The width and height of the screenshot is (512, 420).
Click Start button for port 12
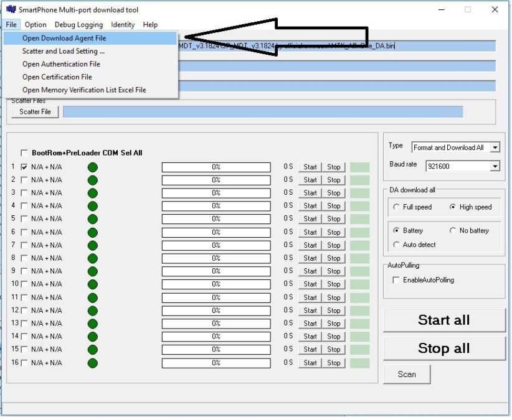tap(310, 311)
